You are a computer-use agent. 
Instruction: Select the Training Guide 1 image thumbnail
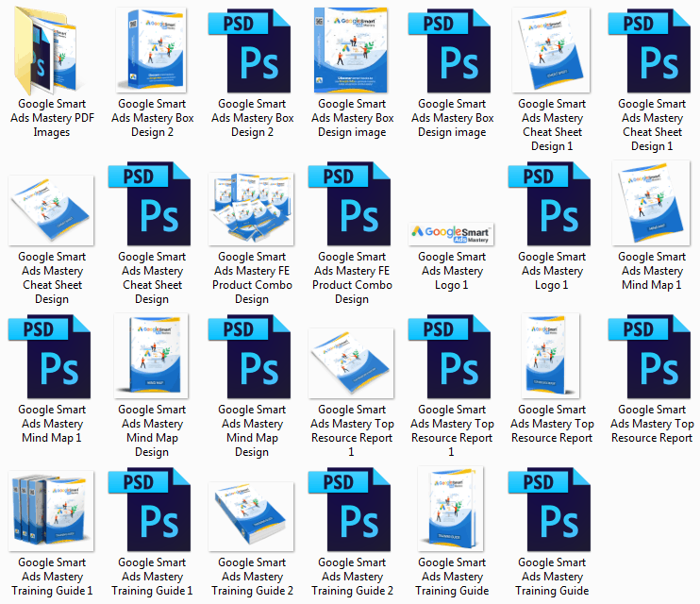[x=52, y=510]
